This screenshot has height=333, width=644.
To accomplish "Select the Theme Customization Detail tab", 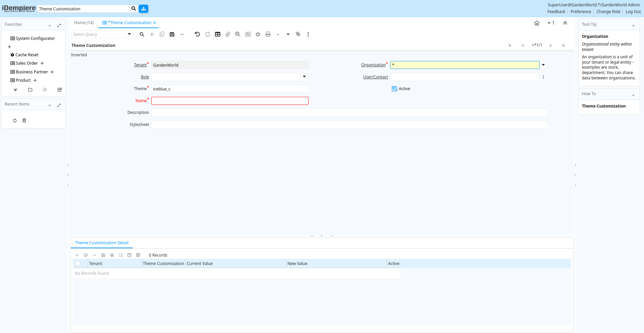I will tap(102, 243).
